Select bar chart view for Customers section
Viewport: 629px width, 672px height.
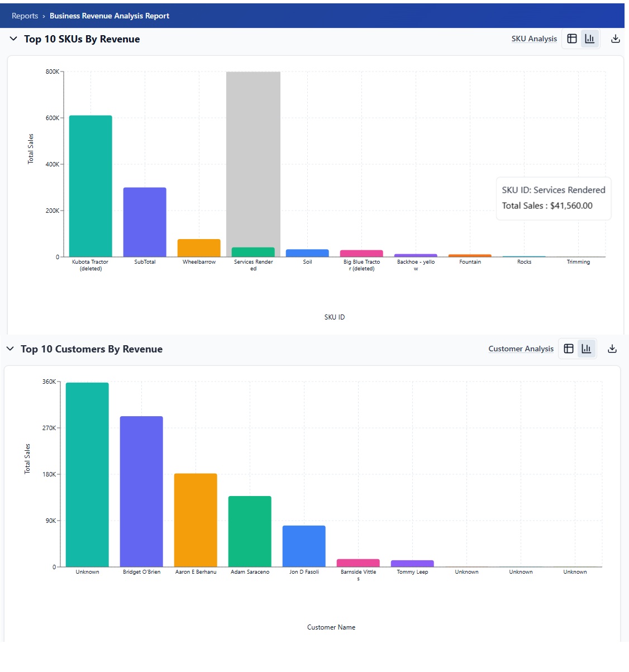point(586,349)
